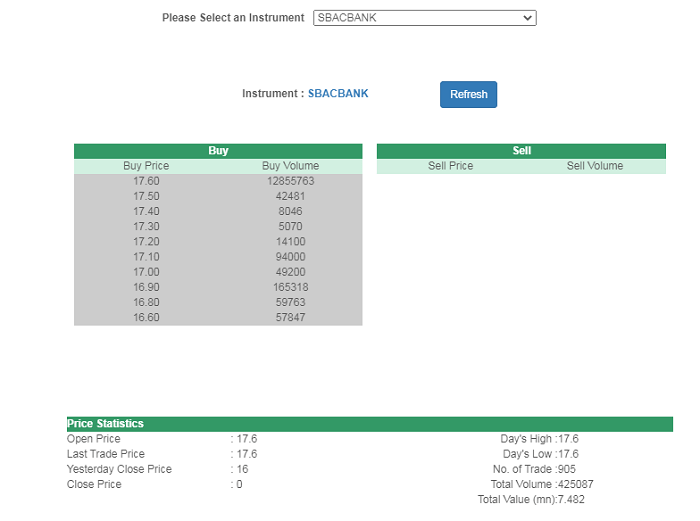Click the SBACBANK instrument link
The width and height of the screenshot is (700, 521).
(x=338, y=94)
